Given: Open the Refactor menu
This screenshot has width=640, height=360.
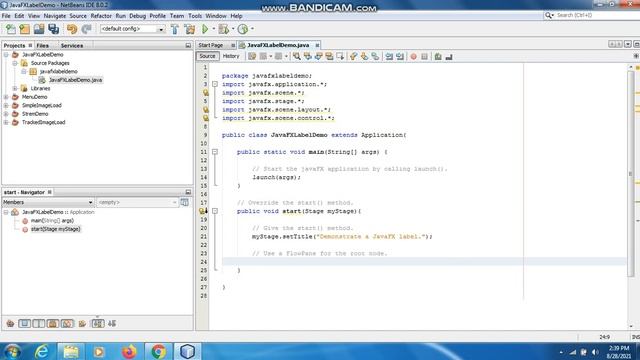Looking at the screenshot, I should 101,16.
